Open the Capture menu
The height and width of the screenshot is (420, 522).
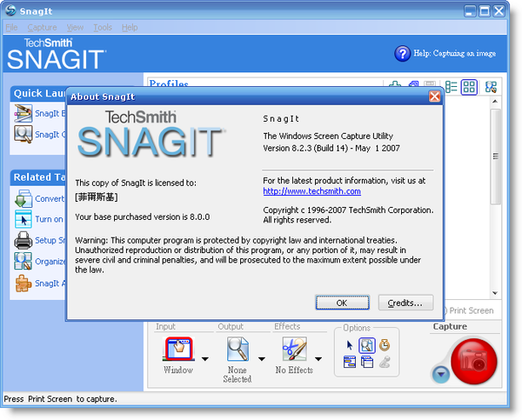click(42, 28)
